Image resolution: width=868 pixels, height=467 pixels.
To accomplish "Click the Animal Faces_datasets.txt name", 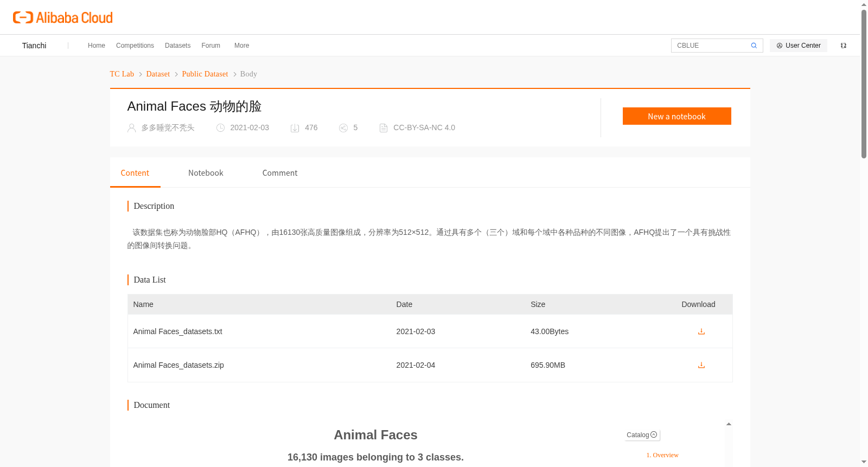I will point(177,331).
